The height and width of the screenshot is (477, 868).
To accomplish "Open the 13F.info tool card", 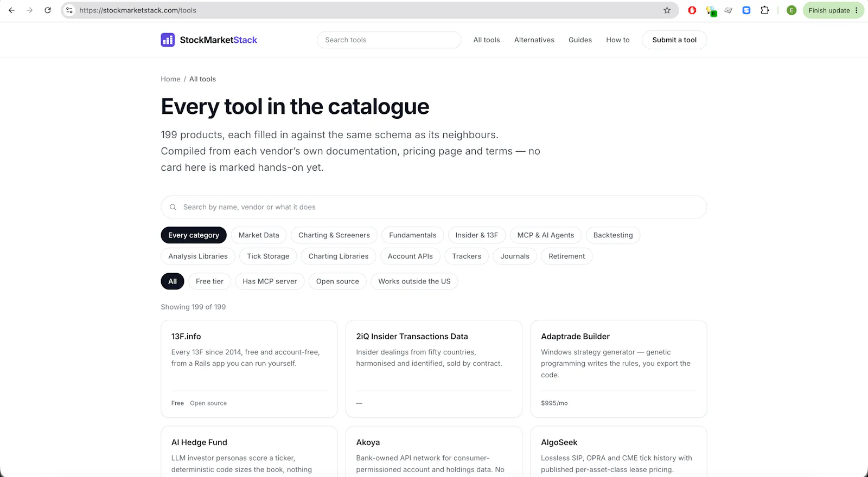I will (249, 369).
